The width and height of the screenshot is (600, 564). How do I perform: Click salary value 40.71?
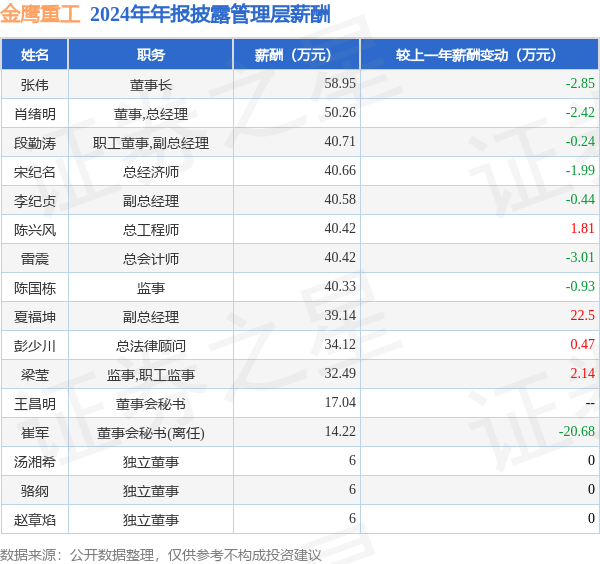click(x=340, y=142)
